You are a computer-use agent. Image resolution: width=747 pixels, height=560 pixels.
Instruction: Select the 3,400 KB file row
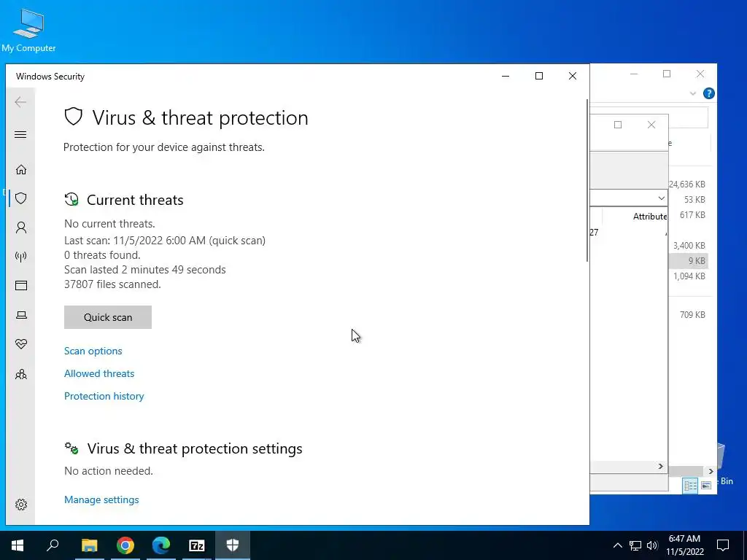(689, 246)
